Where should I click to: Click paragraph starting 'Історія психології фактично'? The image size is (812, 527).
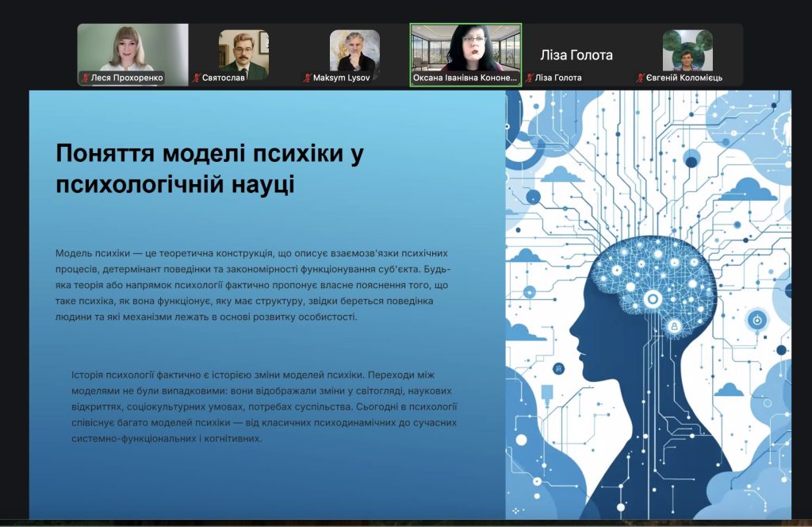coord(264,406)
